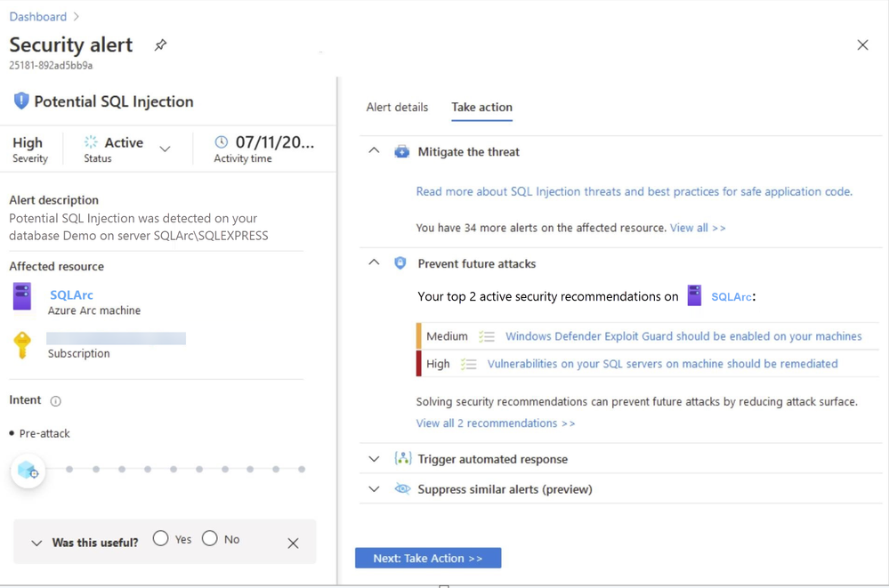Click View all alerts on affected resource
The image size is (889, 588).
point(698,228)
